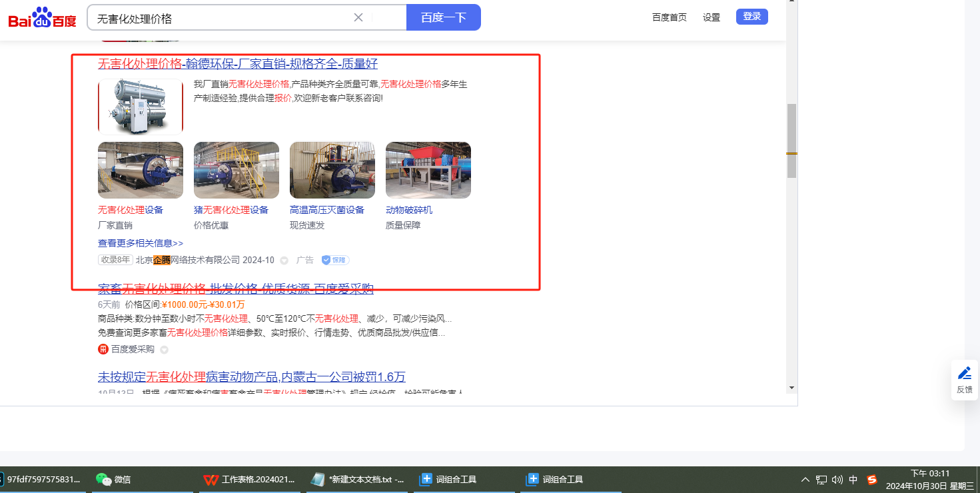Image resolution: width=980 pixels, height=493 pixels.
Task: Expand the dropdown beside 北京企腾网络技术有限公司 2024-10
Action: 284,260
